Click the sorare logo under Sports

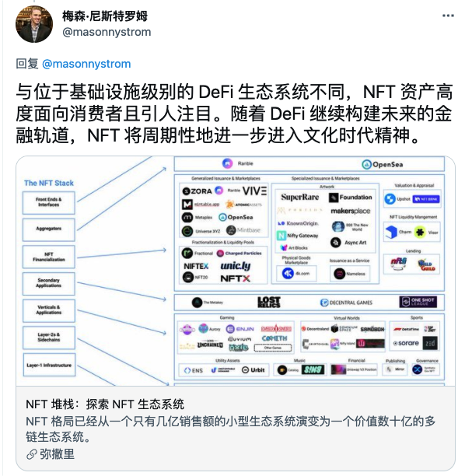click(406, 343)
